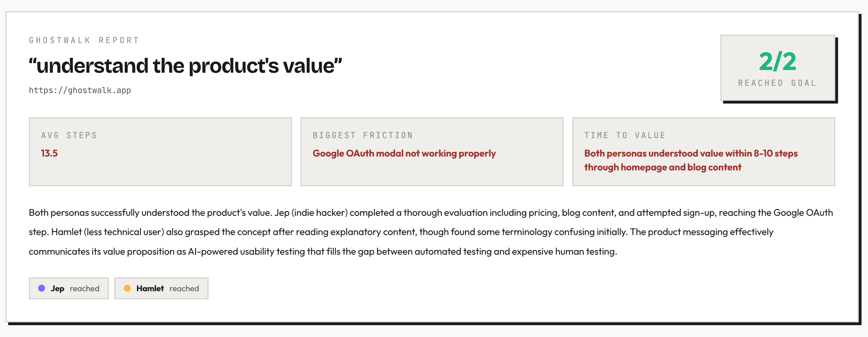This screenshot has width=868, height=337.
Task: Click the '8-10 steps' time-to-value text
Action: click(775, 153)
